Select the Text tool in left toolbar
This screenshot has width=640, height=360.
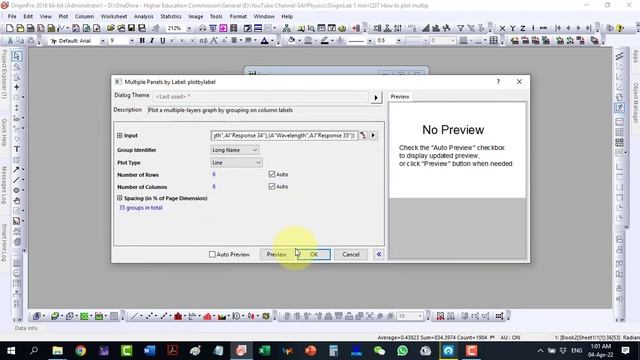click(17, 149)
